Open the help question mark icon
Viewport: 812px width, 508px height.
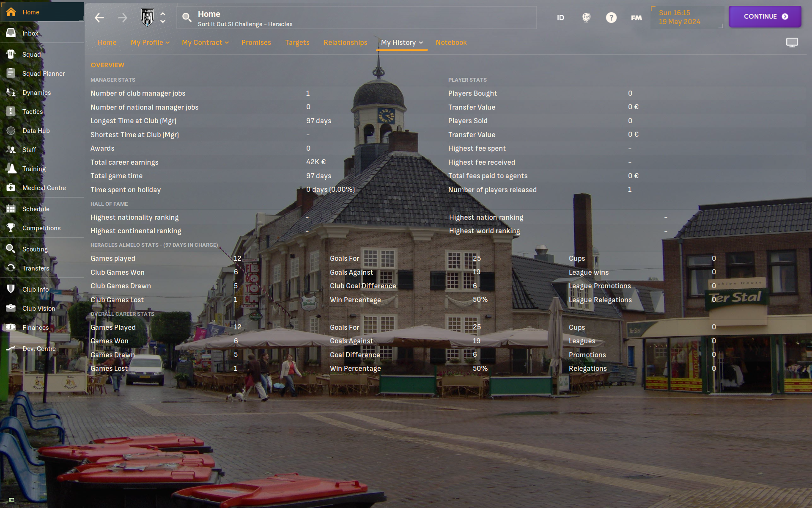(x=611, y=17)
